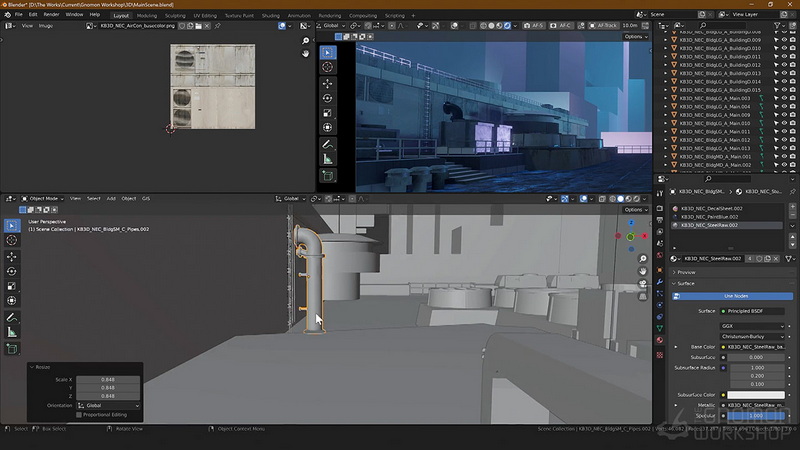The image size is (800, 450).
Task: Select the Cursor tool in lower viewport
Action: pos(12,240)
